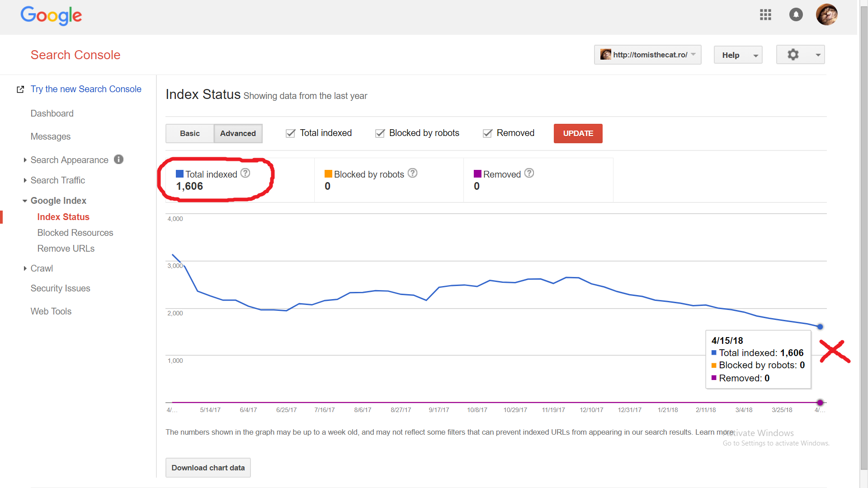Click the 4/15/18 tooltip date
The image size is (868, 488).
click(727, 341)
